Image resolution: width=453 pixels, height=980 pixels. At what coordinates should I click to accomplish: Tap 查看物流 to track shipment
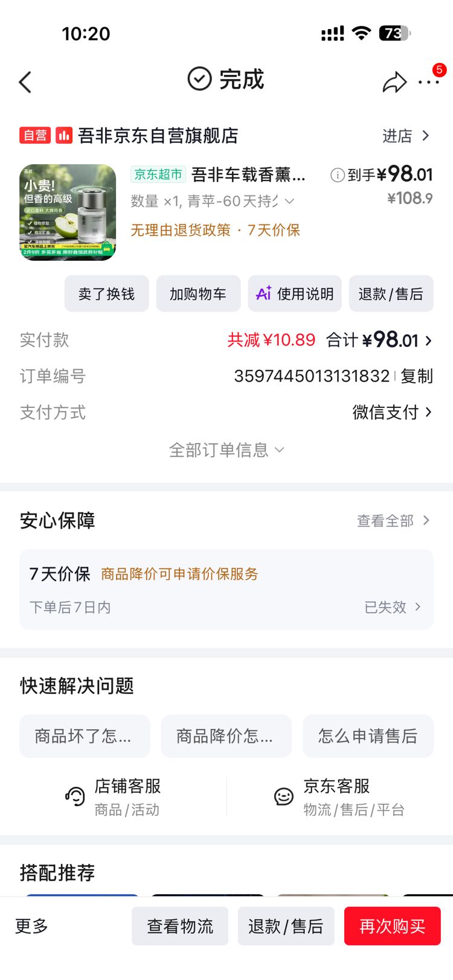point(180,926)
